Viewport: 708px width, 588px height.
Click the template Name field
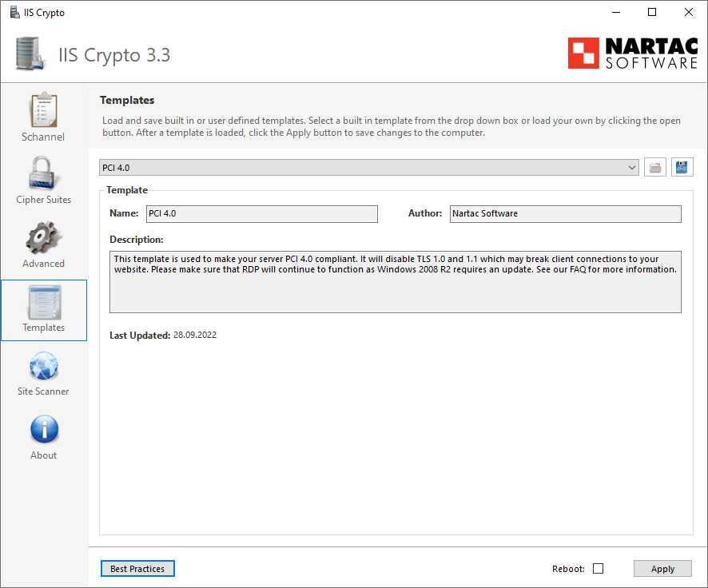pos(262,213)
